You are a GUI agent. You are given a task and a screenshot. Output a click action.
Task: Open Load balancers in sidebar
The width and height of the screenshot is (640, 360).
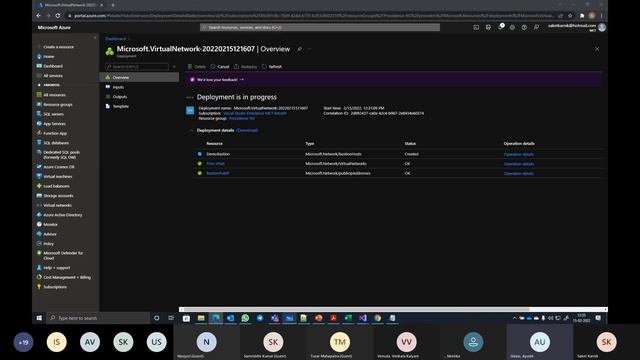(x=53, y=186)
